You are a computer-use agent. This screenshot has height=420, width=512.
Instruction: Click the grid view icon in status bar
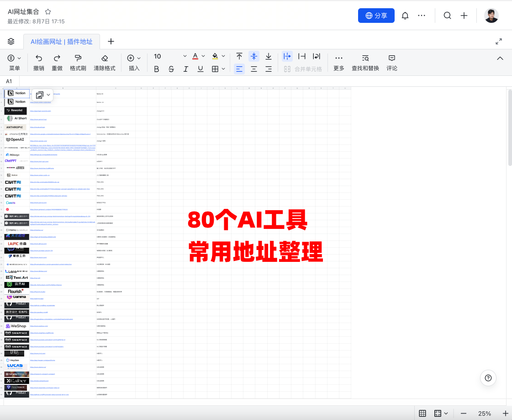coord(422,413)
